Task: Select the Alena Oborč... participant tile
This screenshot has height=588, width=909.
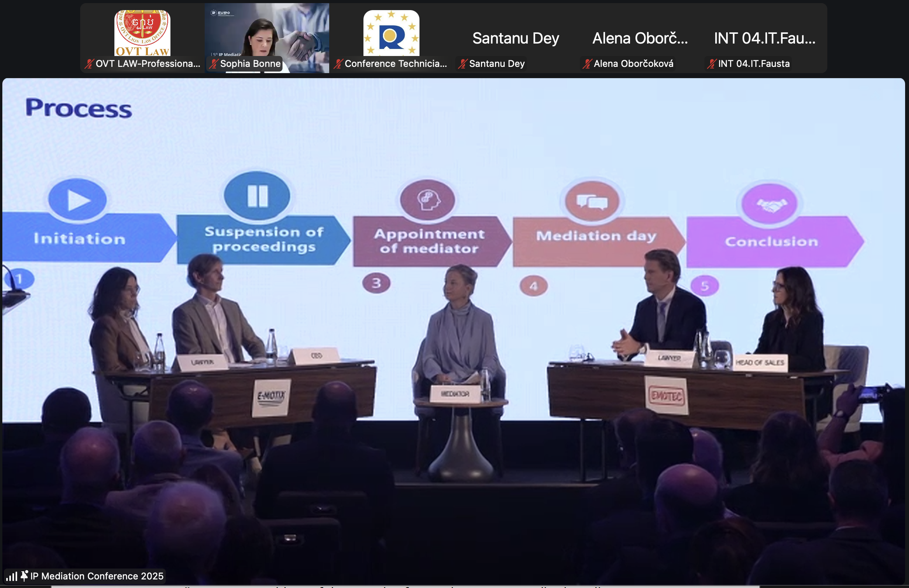Action: coord(640,38)
